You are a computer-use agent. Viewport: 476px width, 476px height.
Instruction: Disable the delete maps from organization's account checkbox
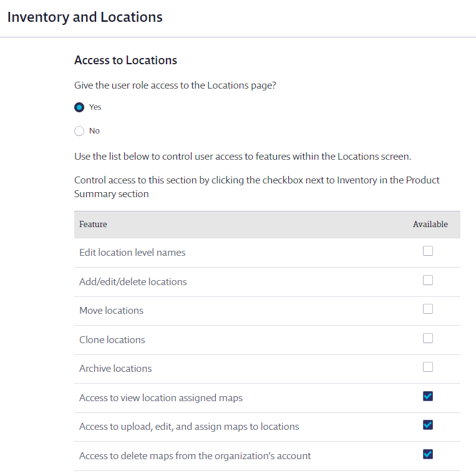[428, 454]
